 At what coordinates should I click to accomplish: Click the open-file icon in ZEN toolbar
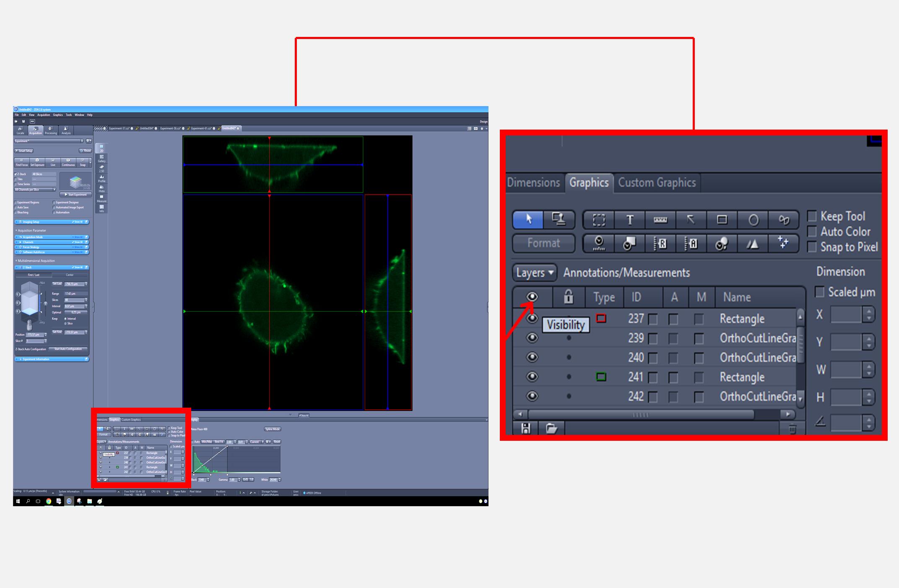coord(16,121)
